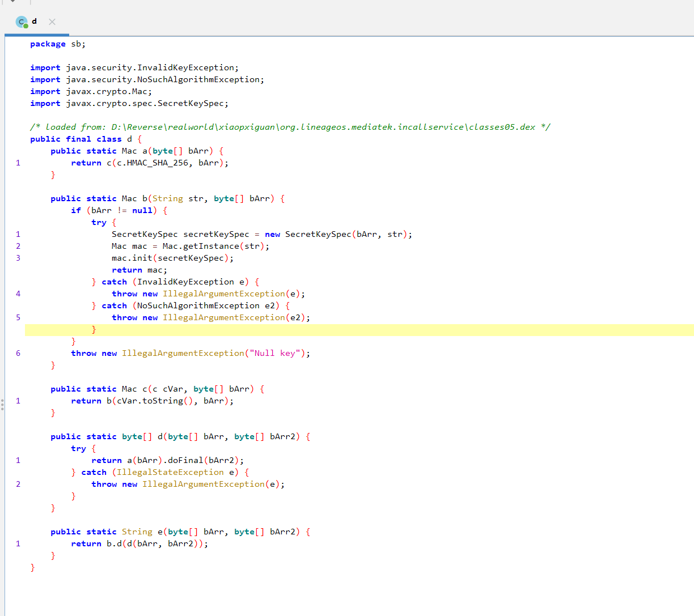The image size is (694, 616).
Task: Click the new SecretKeySpec constructor call
Action: click(x=318, y=234)
